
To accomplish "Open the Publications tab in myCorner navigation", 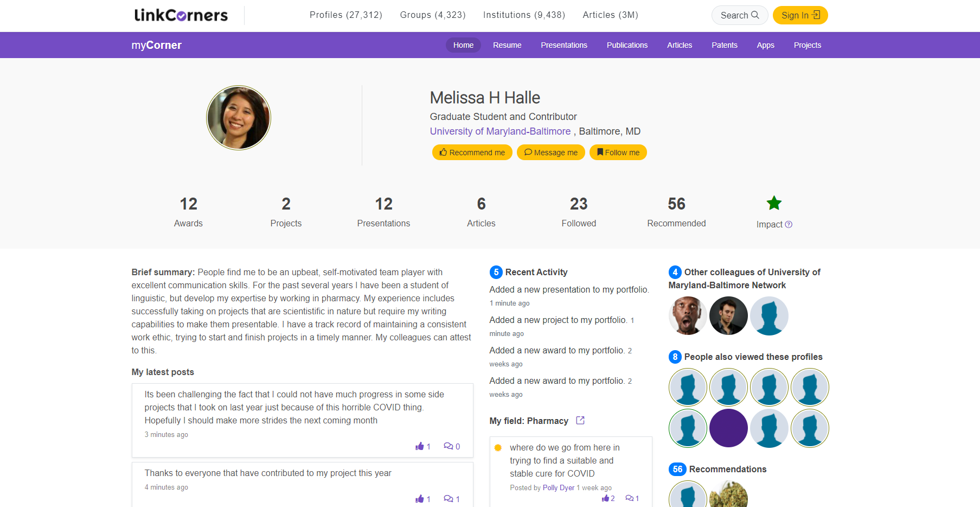I will coord(627,45).
